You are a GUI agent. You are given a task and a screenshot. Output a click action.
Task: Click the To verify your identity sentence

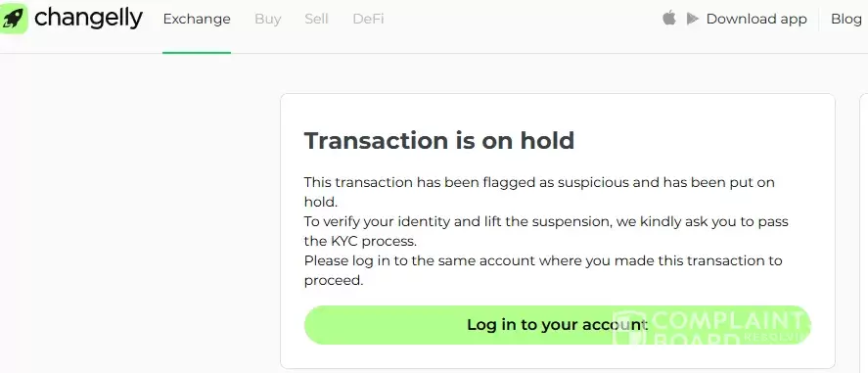(546, 231)
